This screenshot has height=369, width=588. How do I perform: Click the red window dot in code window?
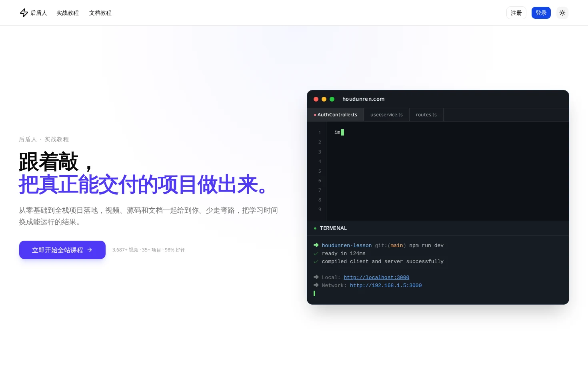pos(316,99)
